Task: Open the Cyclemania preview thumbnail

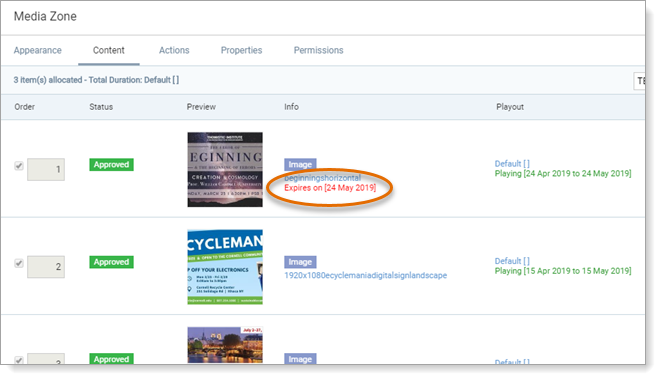Action: [225, 267]
